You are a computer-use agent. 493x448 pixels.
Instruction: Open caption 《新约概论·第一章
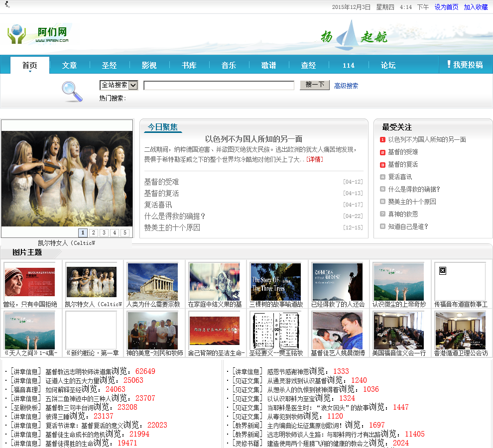pos(92,353)
